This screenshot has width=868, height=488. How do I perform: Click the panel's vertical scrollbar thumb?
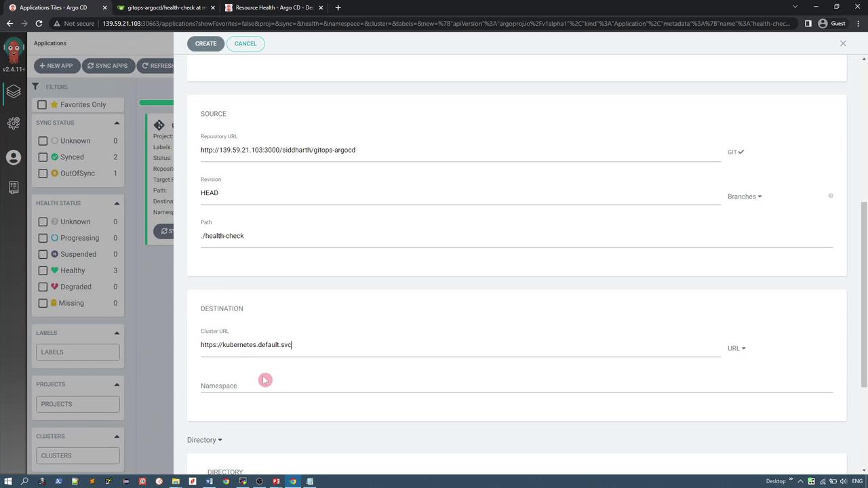[864, 295]
